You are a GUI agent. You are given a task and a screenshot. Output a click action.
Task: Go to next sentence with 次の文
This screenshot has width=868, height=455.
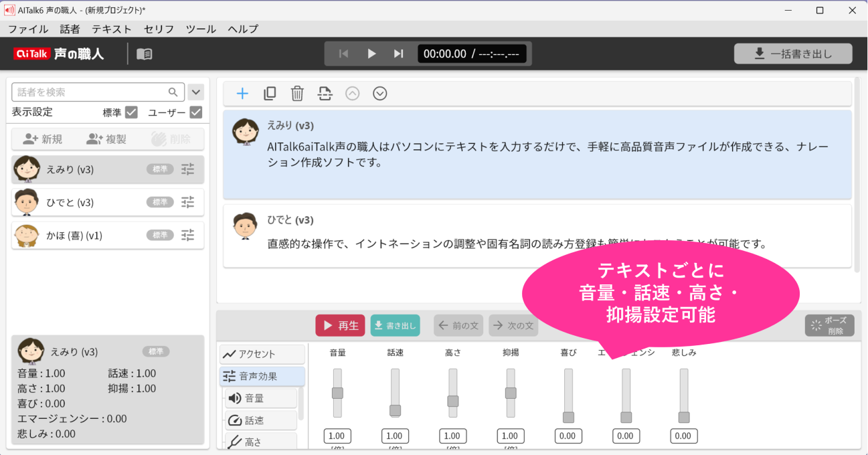[513, 325]
